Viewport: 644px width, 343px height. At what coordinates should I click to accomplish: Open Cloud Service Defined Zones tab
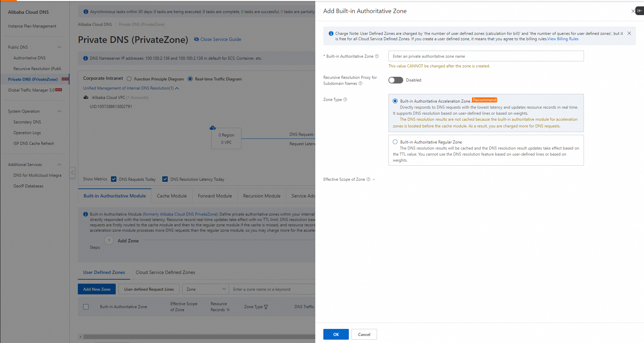pos(165,272)
